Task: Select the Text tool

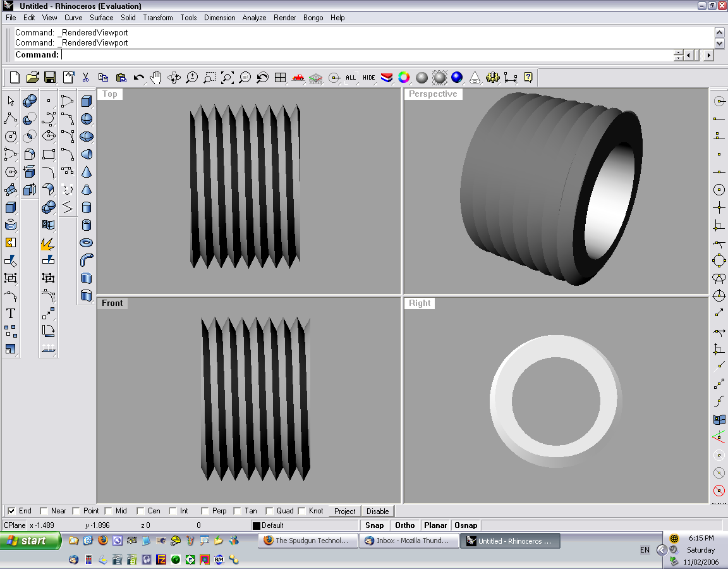Action: pos(11,314)
